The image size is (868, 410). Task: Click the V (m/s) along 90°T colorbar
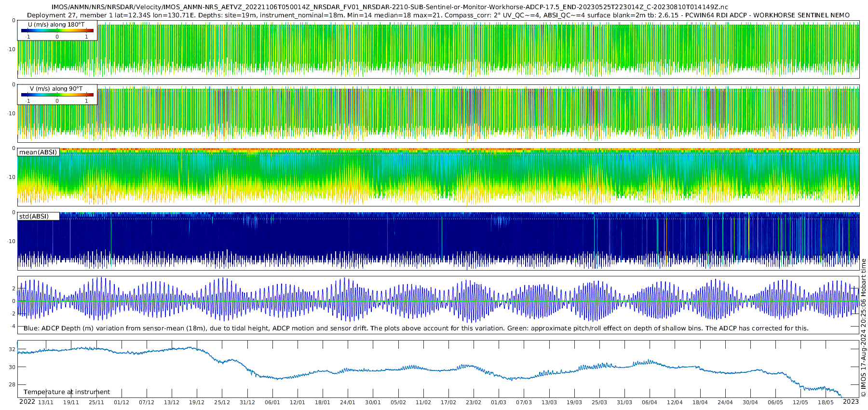point(57,95)
